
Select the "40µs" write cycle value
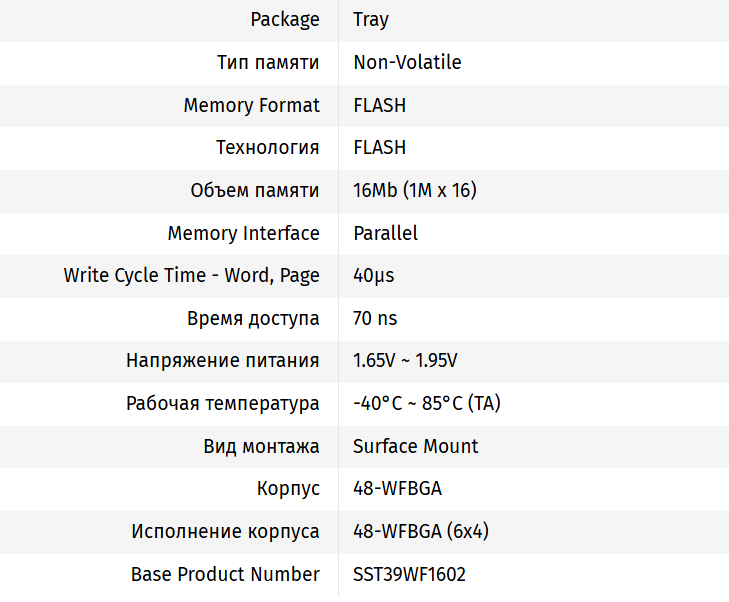coord(373,275)
